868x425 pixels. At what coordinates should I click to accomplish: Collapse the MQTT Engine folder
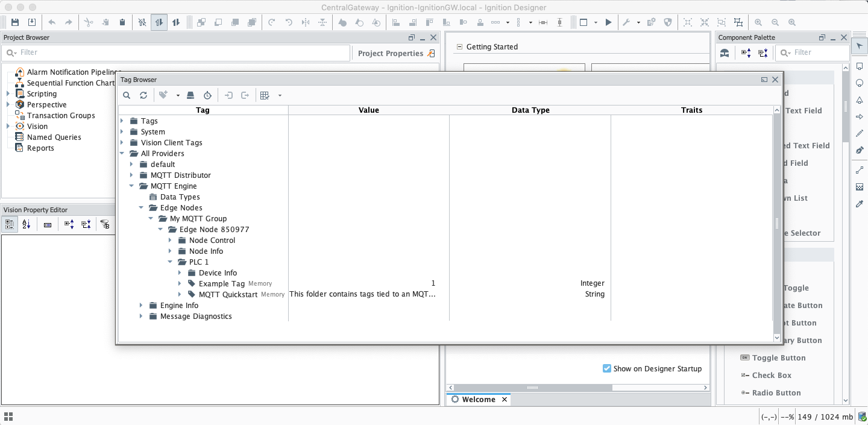pyautogui.click(x=132, y=186)
